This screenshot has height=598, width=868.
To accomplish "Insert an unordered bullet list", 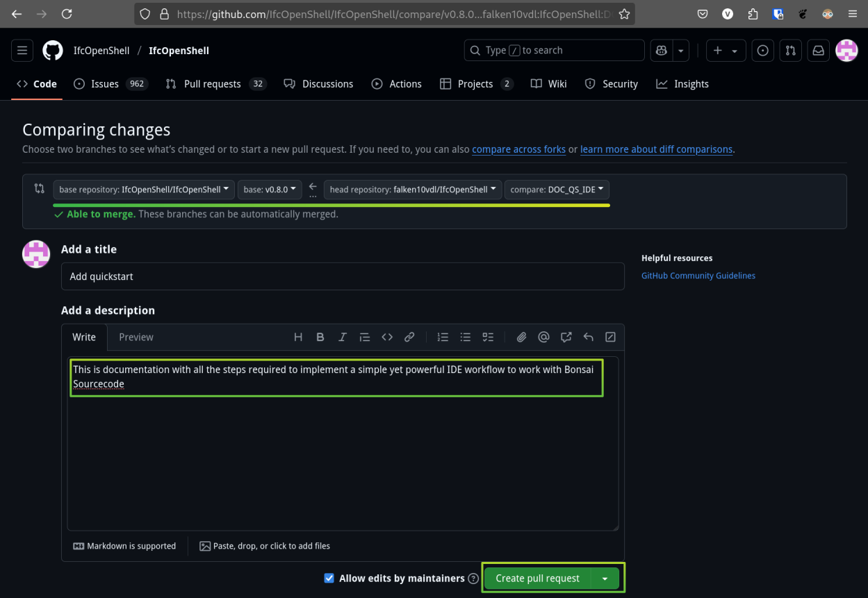I will pos(466,337).
